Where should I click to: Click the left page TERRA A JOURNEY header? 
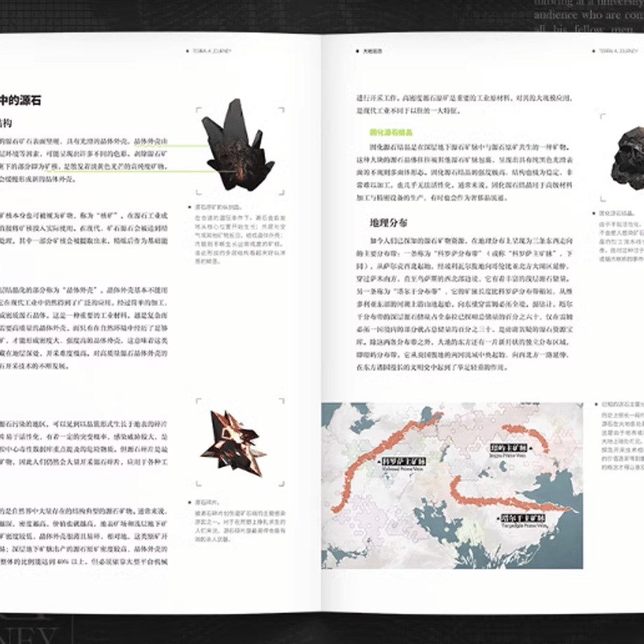click(212, 51)
